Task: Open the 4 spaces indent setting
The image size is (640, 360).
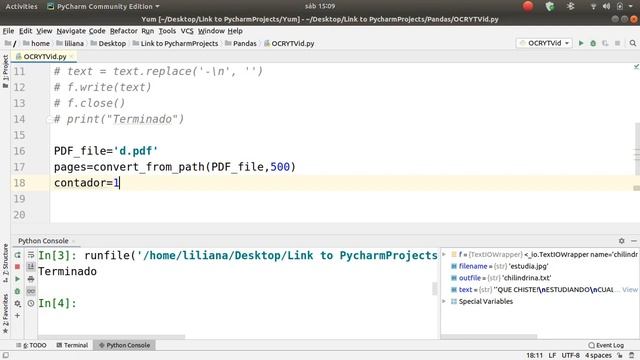Action: pyautogui.click(x=598, y=356)
